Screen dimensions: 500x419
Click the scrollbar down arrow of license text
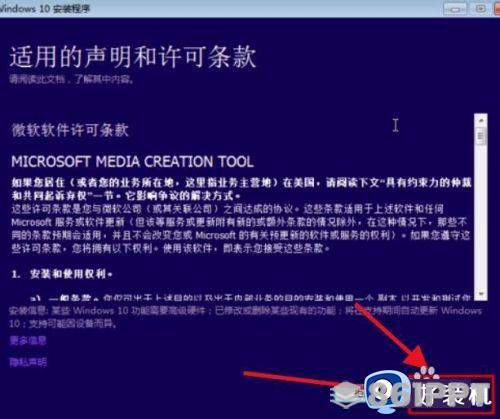[481, 294]
